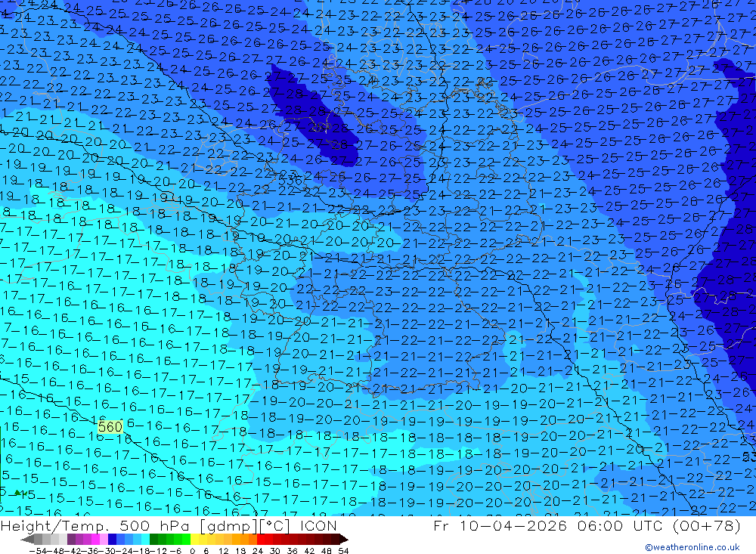Viewport: 756px width, 554px height.
Task: Click the '(00+78)' forecast offset text
Action: [706, 525]
